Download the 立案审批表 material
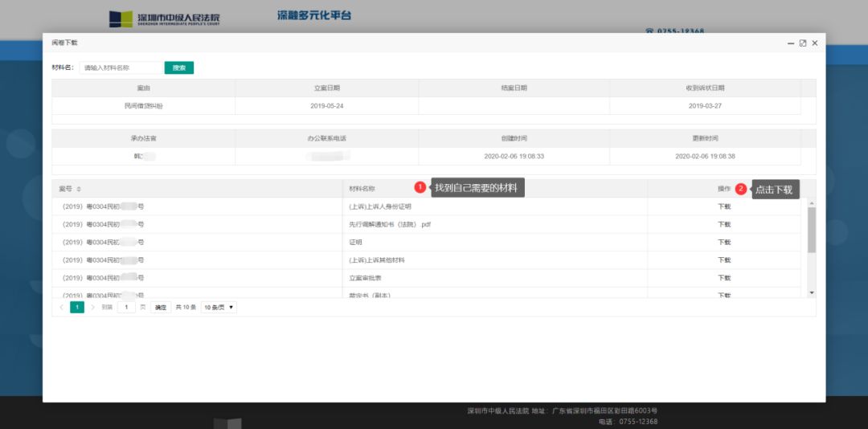This screenshot has width=868, height=429. pos(724,278)
